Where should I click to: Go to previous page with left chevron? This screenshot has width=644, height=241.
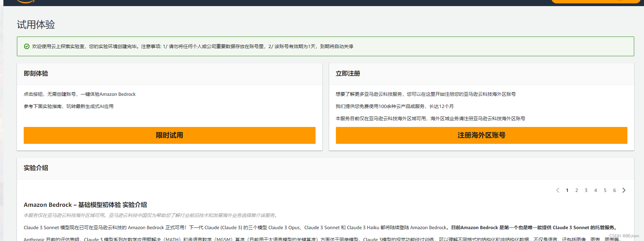[558, 190]
